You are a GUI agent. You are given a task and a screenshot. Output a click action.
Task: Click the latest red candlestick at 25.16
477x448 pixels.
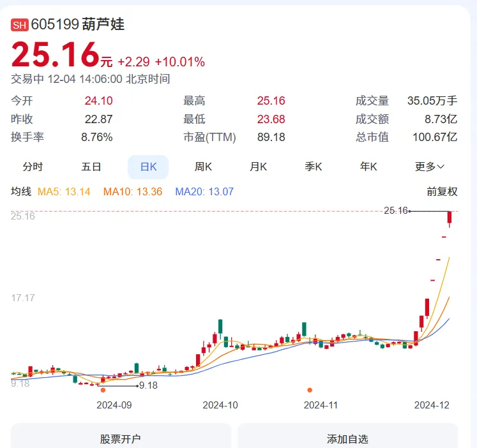450,218
